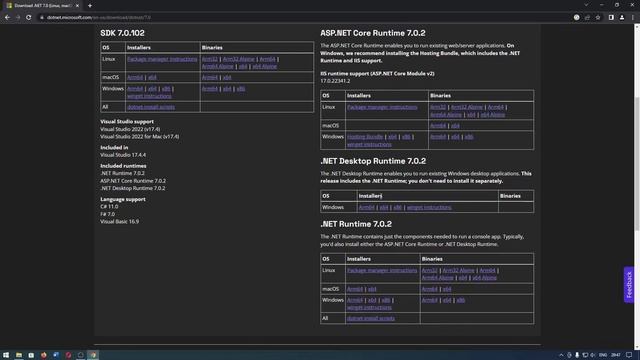Open ASP.NET Core winget instructions
Screen dimensions: 640x360
369,144
